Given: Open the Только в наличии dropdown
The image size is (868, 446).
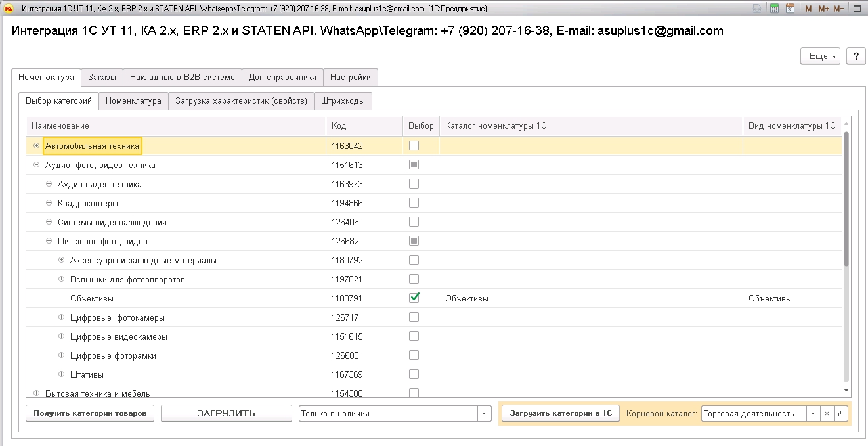Looking at the screenshot, I should pos(484,414).
